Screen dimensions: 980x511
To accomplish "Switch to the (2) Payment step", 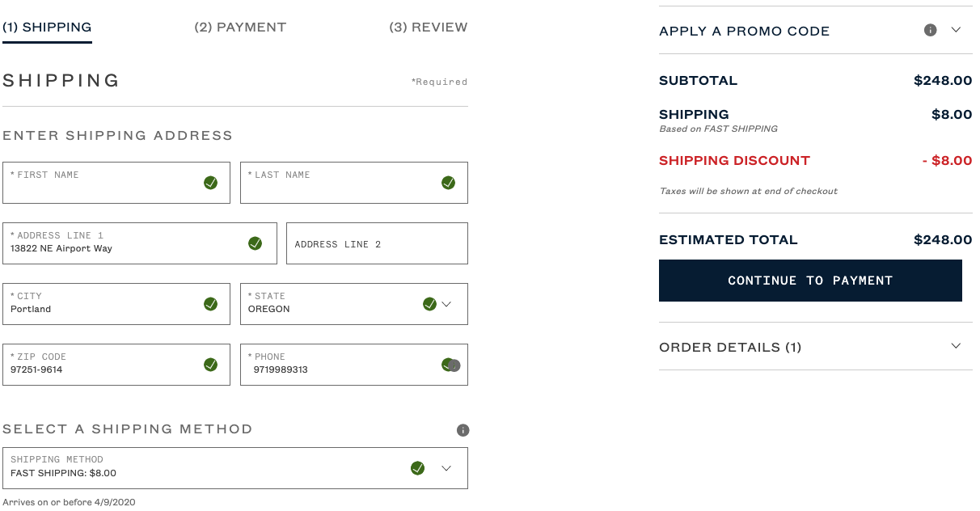I will pos(240,27).
